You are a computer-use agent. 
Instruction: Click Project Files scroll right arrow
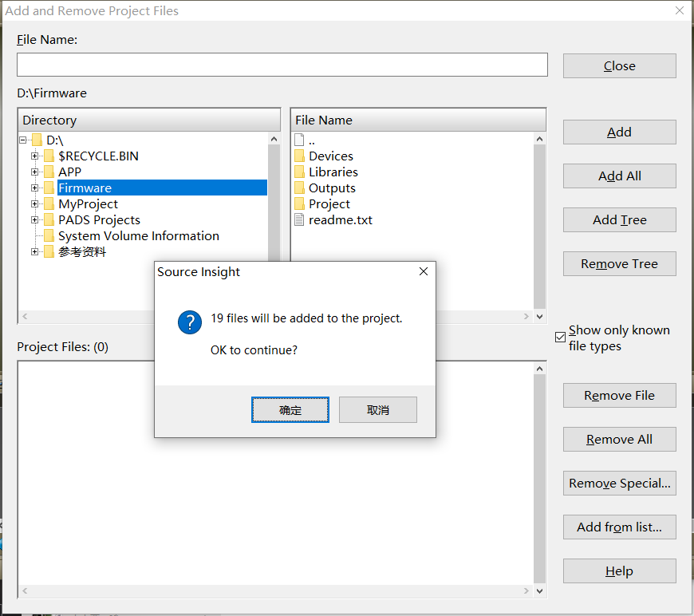coord(526,590)
